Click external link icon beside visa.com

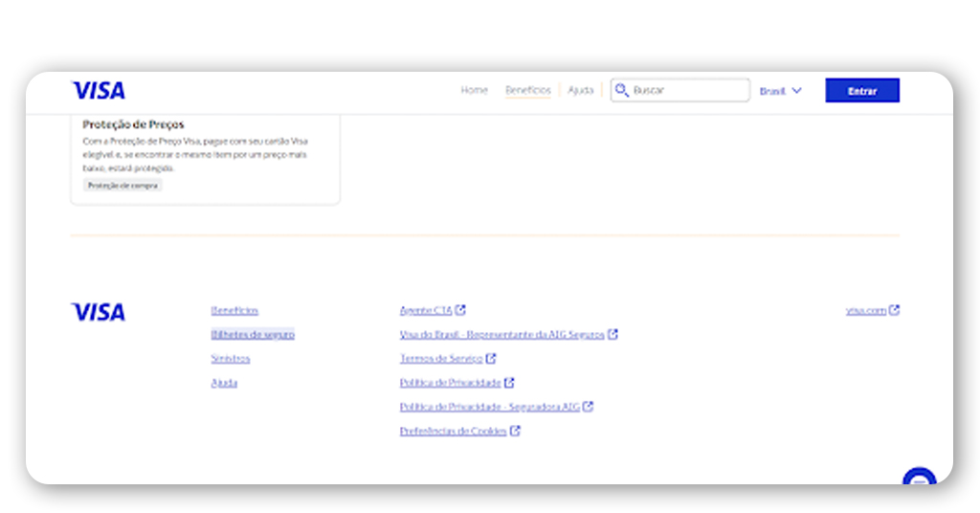click(x=895, y=310)
